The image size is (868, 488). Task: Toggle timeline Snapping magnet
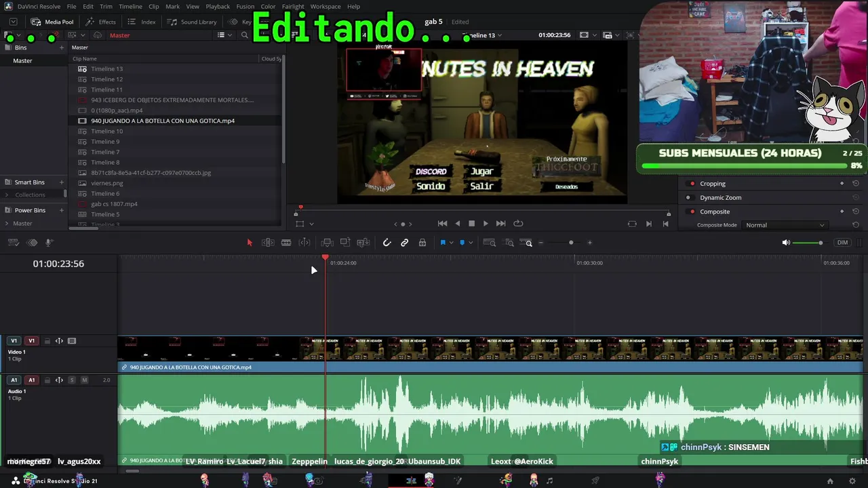387,243
